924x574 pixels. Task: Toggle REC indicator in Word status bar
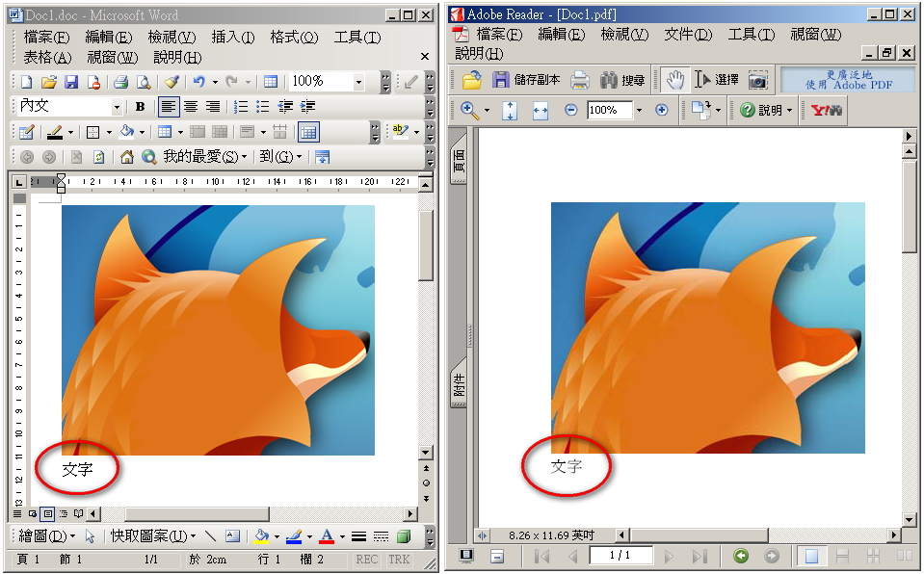point(366,560)
